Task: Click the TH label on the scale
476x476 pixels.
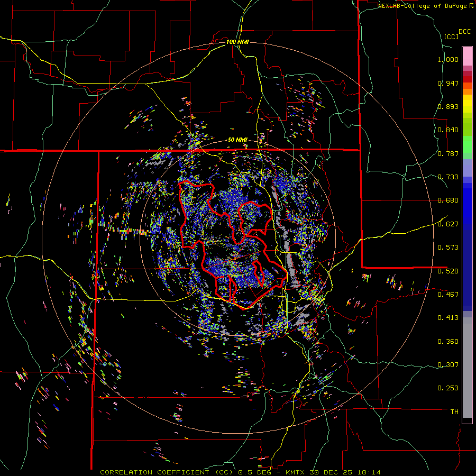Action: [x=454, y=412]
